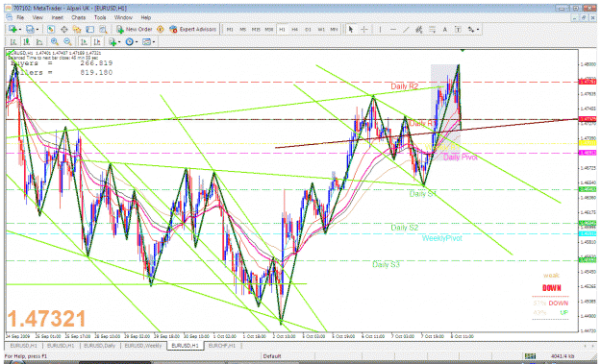The image size is (601, 364).
Task: Open the Tools menu
Action: coord(100,17)
